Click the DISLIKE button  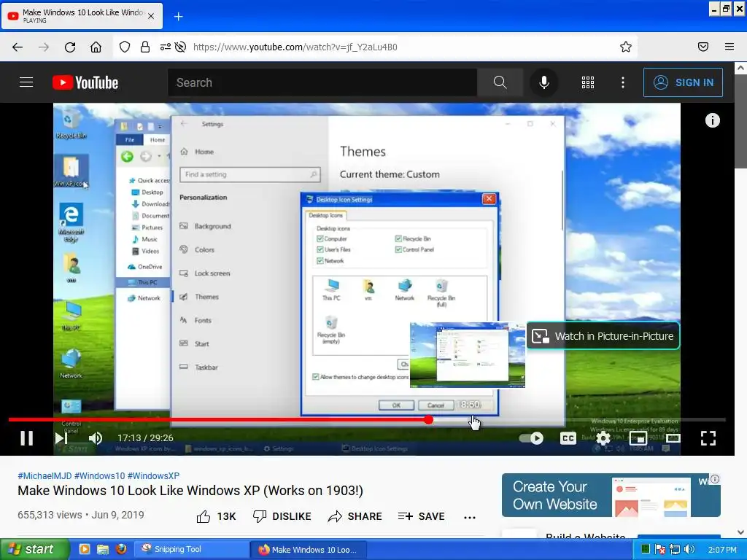282,516
